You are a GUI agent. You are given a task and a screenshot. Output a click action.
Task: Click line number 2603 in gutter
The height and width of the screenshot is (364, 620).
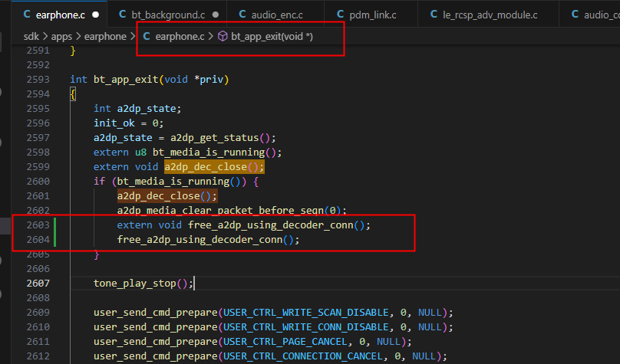coord(38,225)
